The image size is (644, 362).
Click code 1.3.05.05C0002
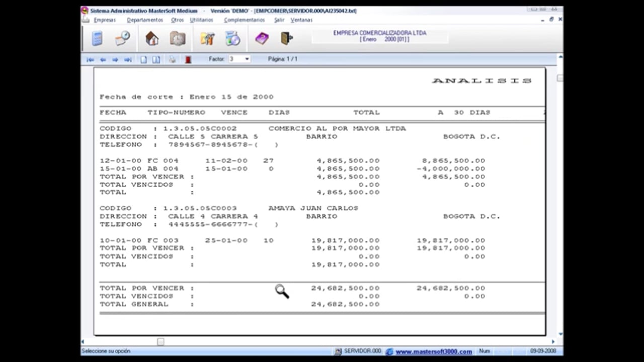coord(200,129)
